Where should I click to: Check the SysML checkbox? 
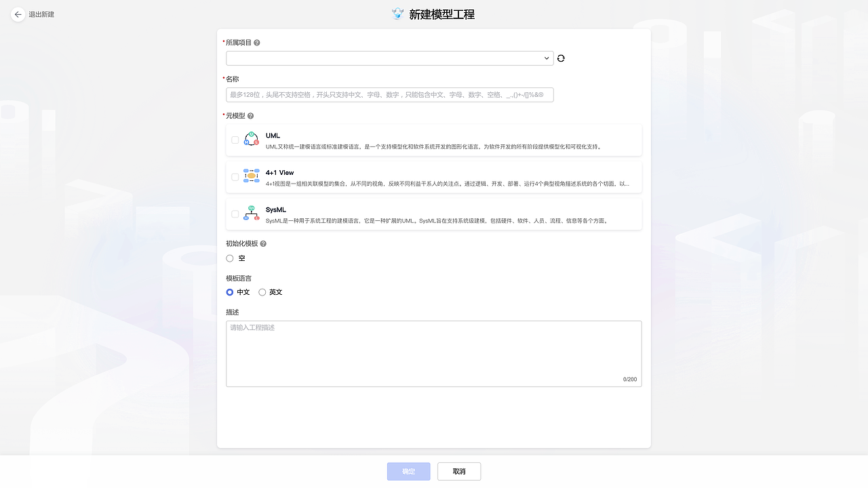(235, 213)
